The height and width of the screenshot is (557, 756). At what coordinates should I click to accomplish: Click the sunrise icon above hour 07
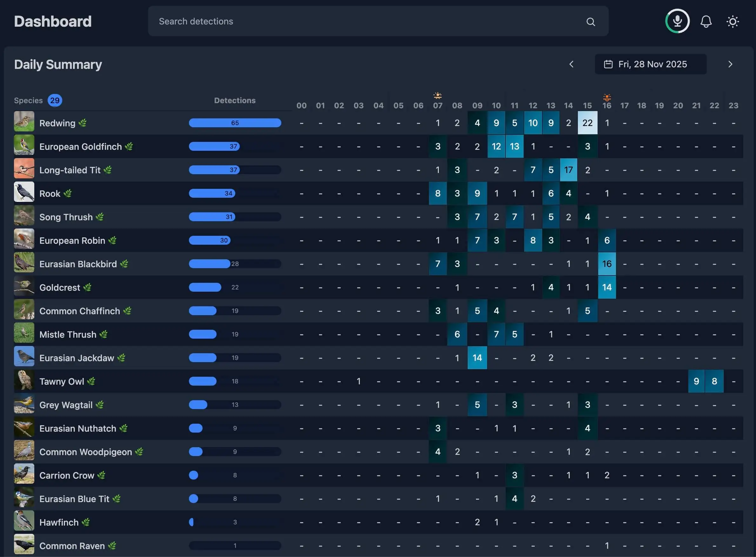tap(438, 95)
